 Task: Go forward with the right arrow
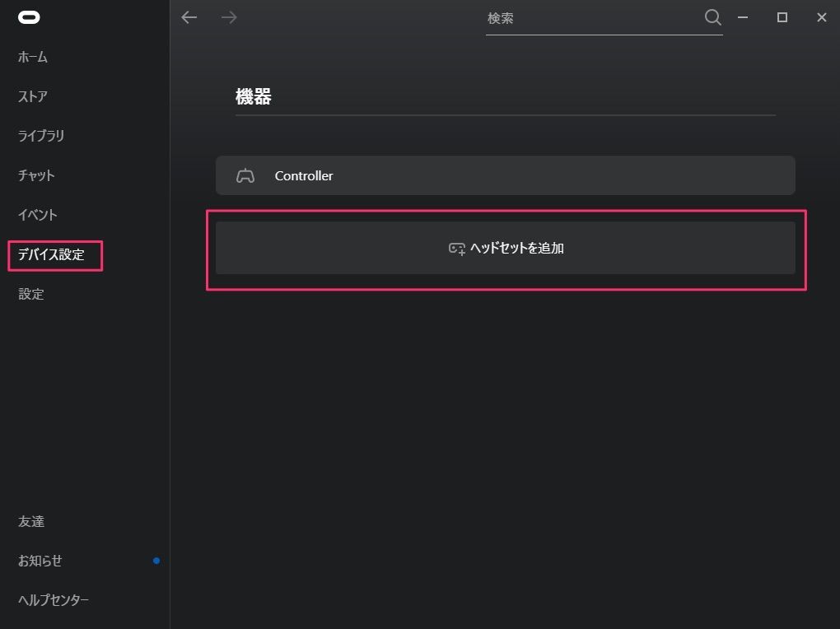[229, 17]
